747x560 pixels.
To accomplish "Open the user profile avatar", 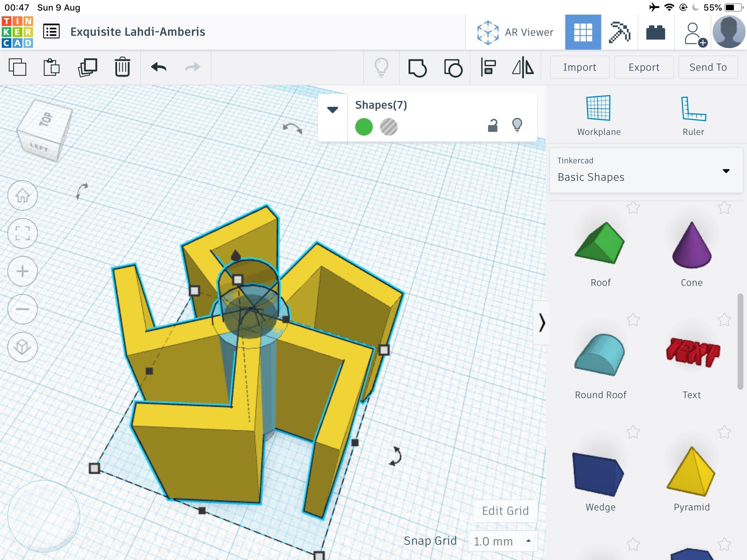I will [x=729, y=32].
